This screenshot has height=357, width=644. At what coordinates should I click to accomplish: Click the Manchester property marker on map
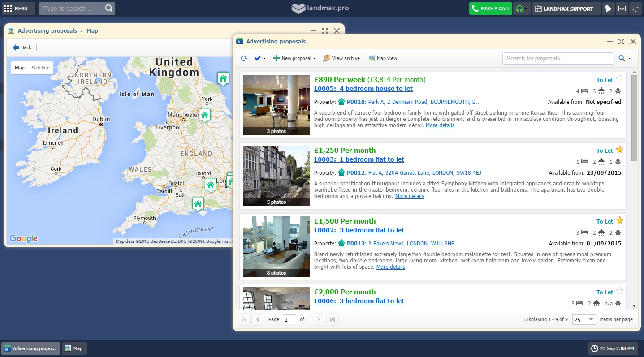205,115
